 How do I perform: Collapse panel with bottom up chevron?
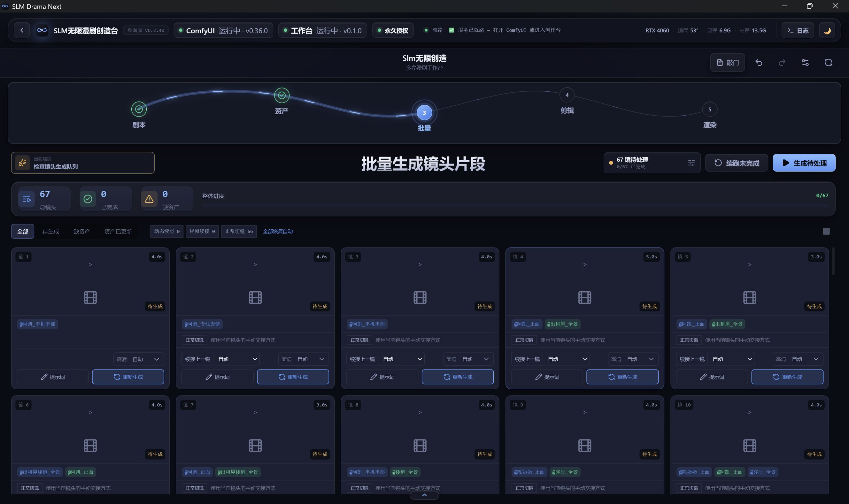click(x=424, y=495)
